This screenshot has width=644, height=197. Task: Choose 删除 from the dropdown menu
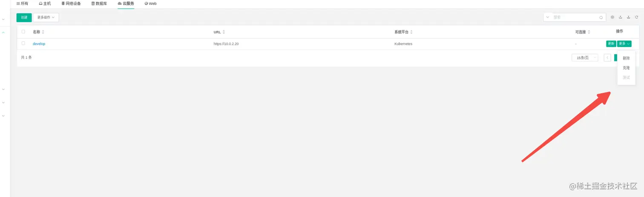[626, 58]
